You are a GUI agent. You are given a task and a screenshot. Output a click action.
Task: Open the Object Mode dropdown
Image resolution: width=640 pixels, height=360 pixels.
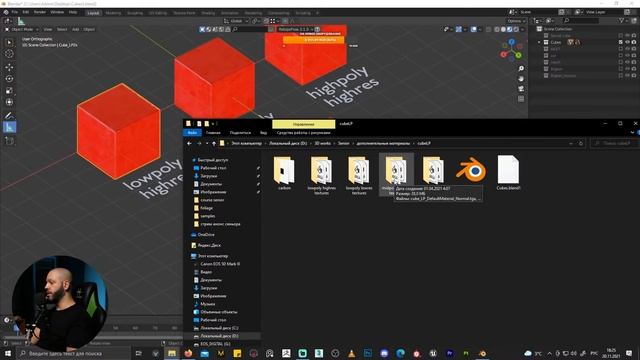(x=22, y=29)
